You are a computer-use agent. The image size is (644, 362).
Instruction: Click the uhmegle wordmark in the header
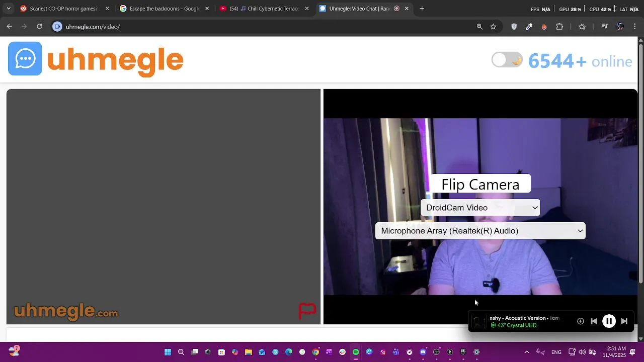tap(115, 60)
